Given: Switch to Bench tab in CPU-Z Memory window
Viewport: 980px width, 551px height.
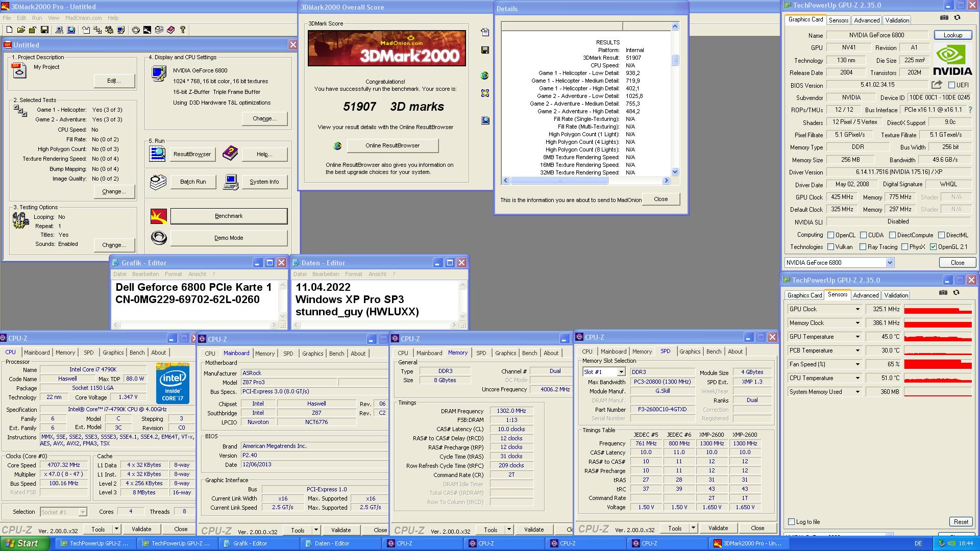Looking at the screenshot, I should point(529,353).
